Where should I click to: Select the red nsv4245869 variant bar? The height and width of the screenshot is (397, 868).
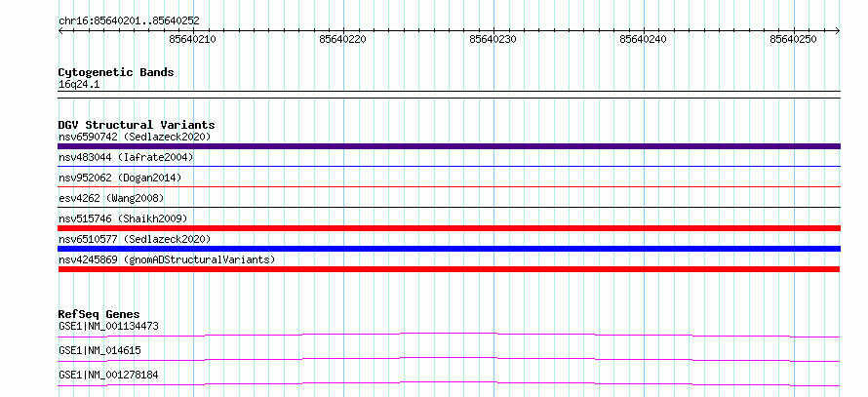click(449, 269)
